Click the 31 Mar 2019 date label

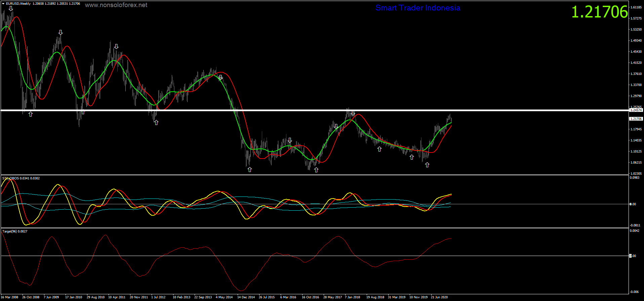(397, 297)
